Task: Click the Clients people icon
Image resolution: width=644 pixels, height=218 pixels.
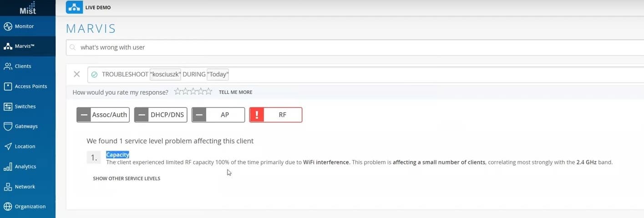Action: click(x=8, y=66)
